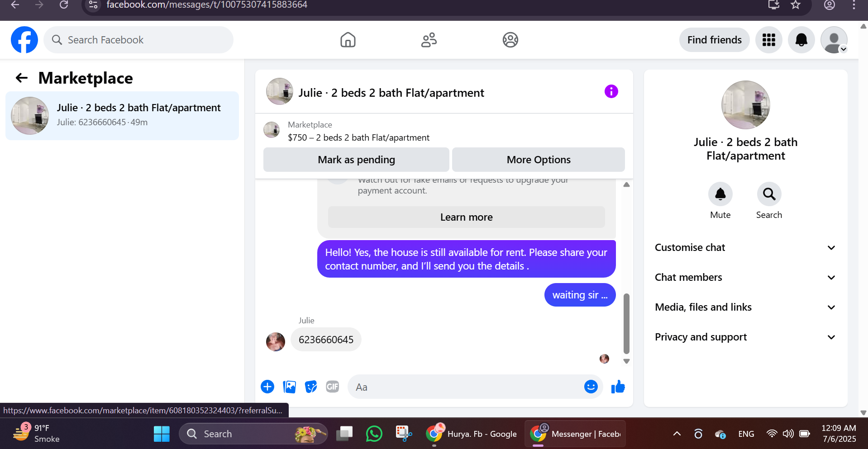Click chat scroll up arrow

[626, 184]
